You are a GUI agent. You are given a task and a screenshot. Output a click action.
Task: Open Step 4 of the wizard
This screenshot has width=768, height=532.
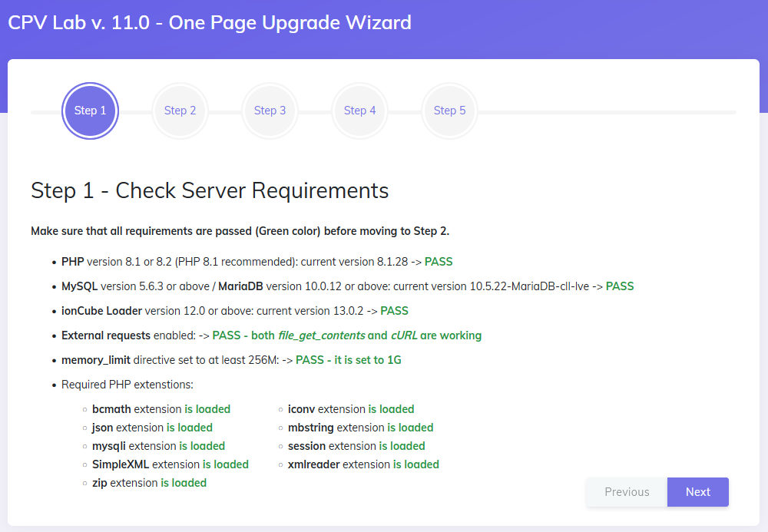[360, 111]
